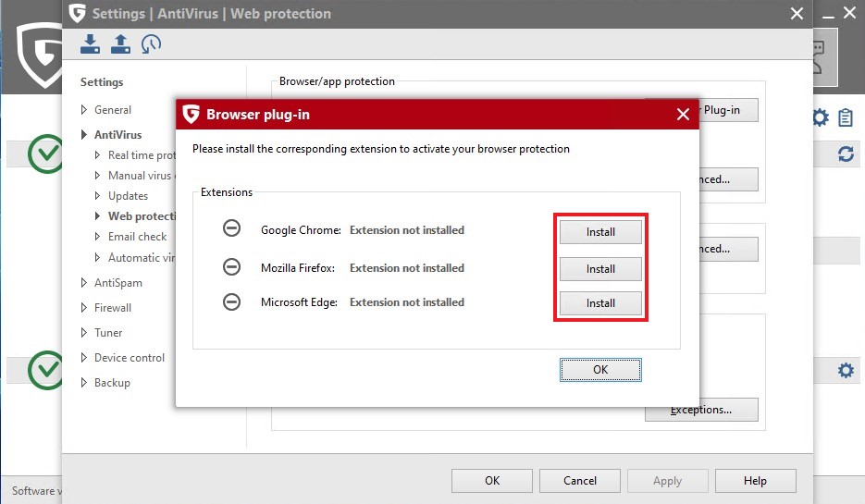This screenshot has width=865, height=504.
Task: Select AntiSpam tree item
Action: coord(118,283)
